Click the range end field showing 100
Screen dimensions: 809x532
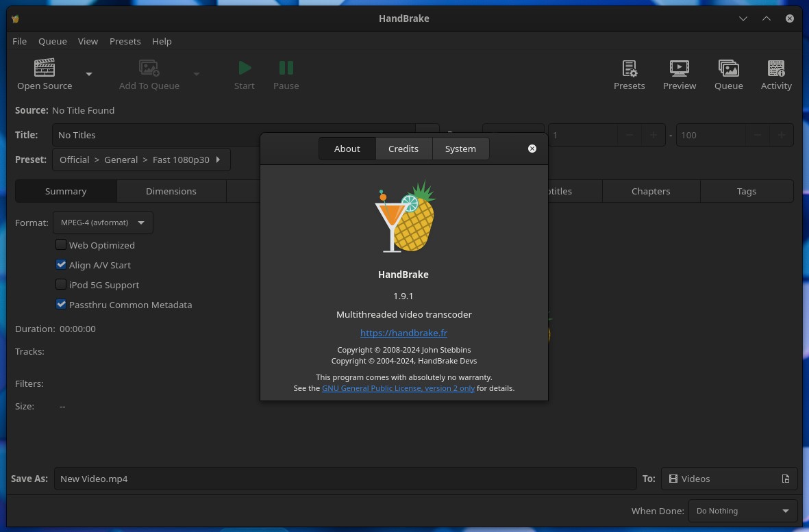[x=710, y=135]
